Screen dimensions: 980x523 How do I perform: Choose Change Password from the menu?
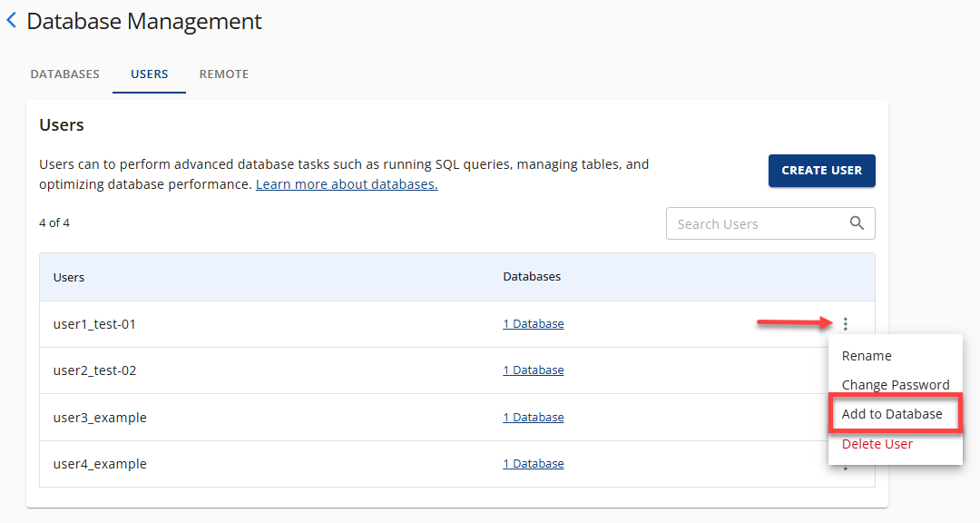[x=896, y=385]
